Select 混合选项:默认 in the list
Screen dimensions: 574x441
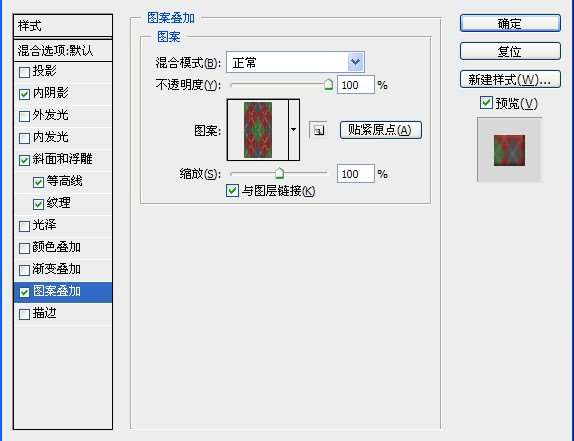[x=63, y=51]
